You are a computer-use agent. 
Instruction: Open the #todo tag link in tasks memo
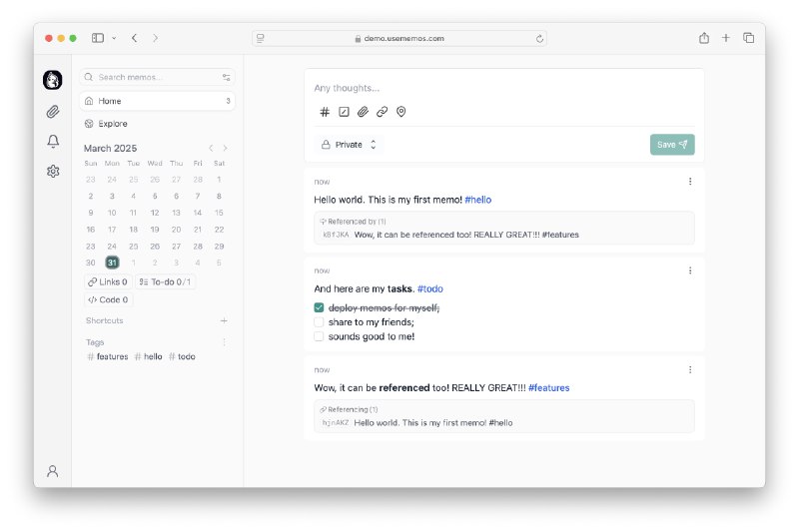coord(430,288)
